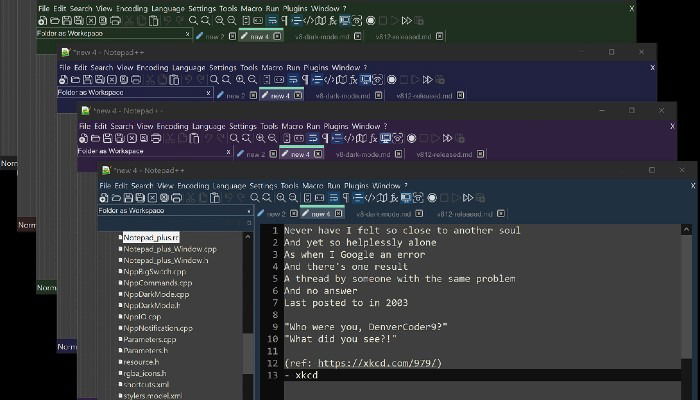
Task: Toggle word wrap in purple window toolbar
Action: click(313, 138)
